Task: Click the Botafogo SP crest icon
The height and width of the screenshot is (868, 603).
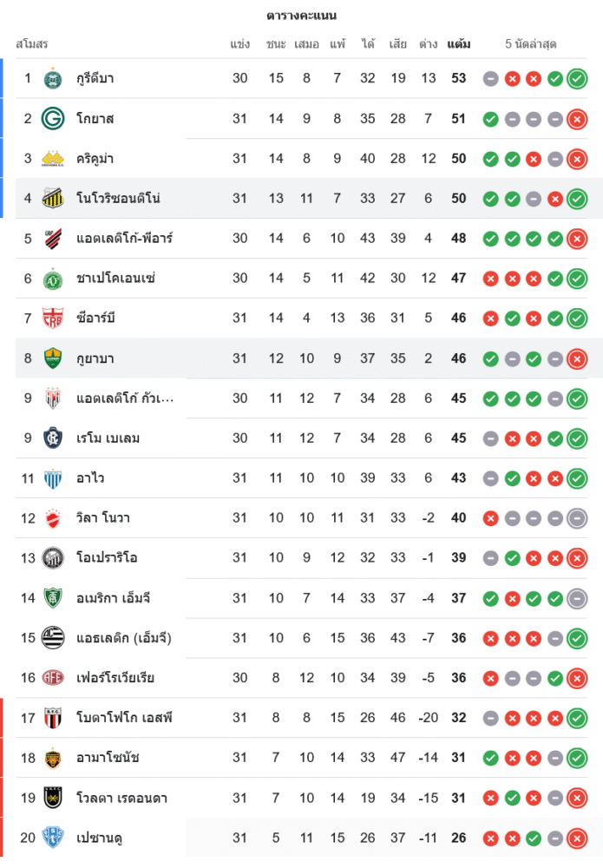Action: coord(54,718)
